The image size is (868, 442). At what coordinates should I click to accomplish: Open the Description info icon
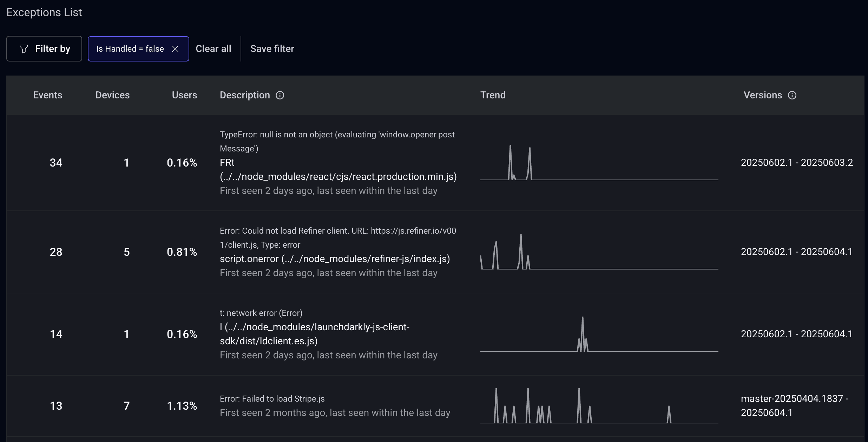[280, 95]
